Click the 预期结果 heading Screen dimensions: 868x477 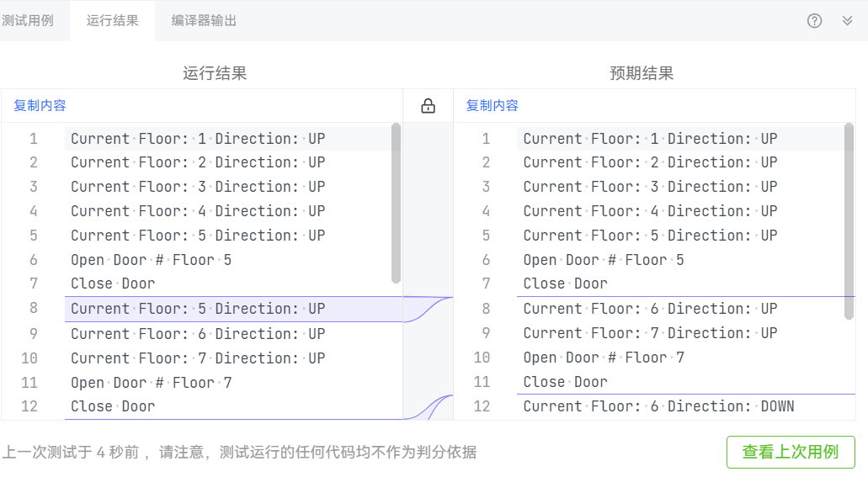tap(642, 73)
